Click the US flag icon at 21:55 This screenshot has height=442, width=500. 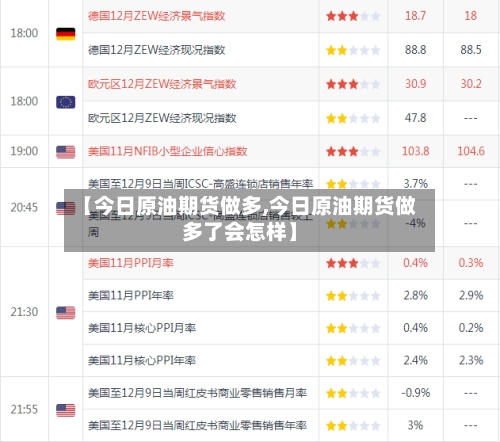(66, 410)
